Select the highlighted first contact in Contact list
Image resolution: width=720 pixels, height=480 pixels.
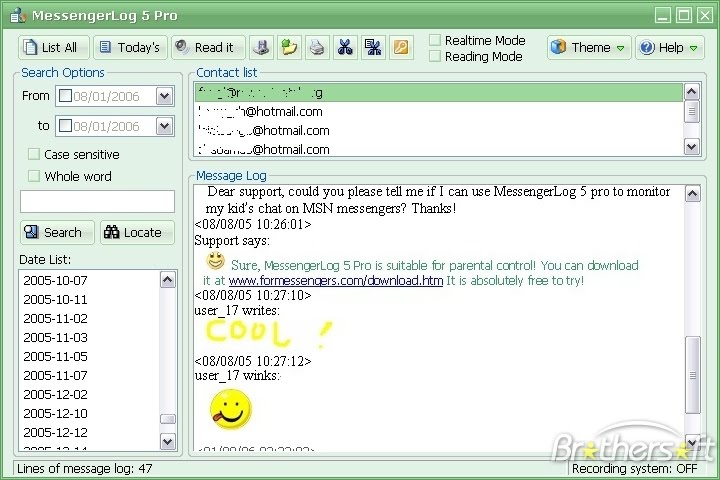439,93
